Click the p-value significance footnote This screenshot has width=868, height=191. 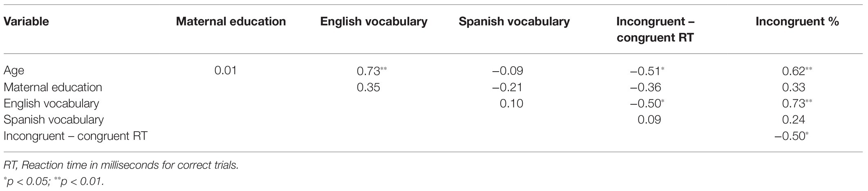54,181
